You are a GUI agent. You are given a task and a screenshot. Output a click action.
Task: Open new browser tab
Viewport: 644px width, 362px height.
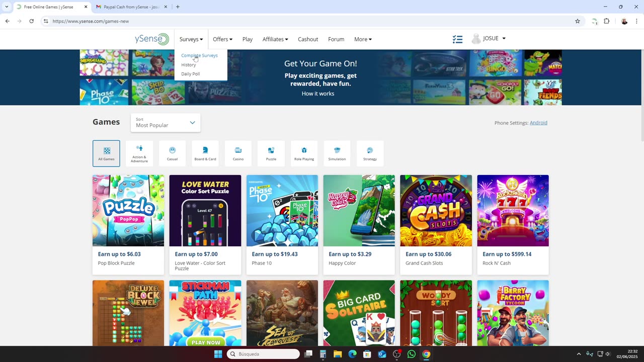pyautogui.click(x=178, y=7)
